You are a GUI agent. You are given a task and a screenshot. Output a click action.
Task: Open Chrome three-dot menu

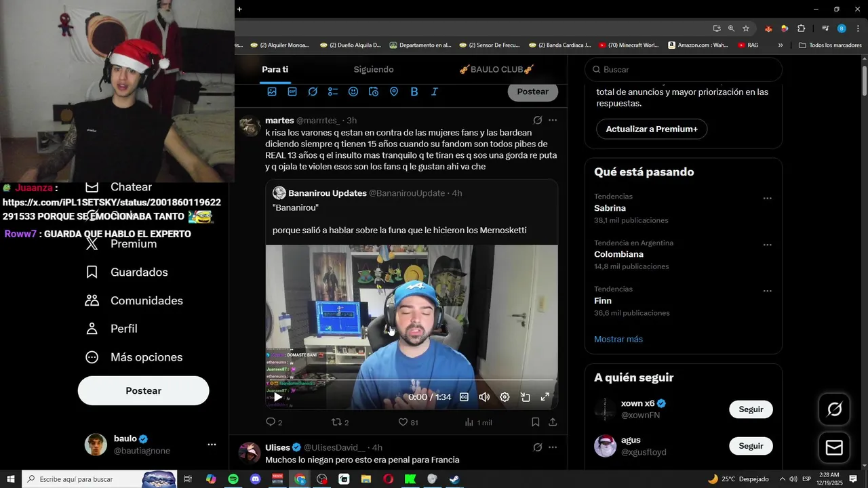858,28
